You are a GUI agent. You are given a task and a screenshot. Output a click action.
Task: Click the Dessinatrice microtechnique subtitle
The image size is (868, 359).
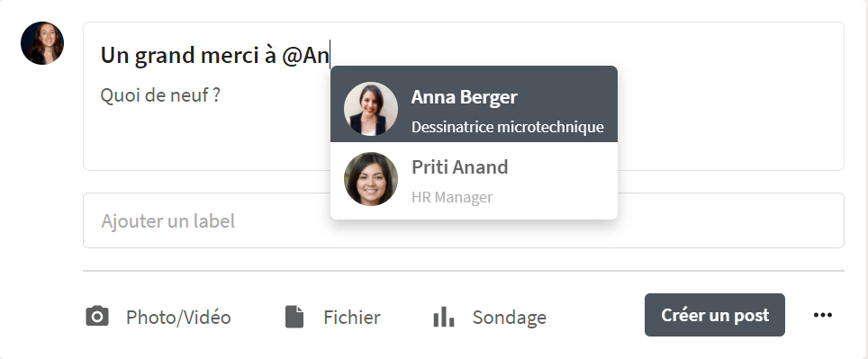(x=507, y=127)
